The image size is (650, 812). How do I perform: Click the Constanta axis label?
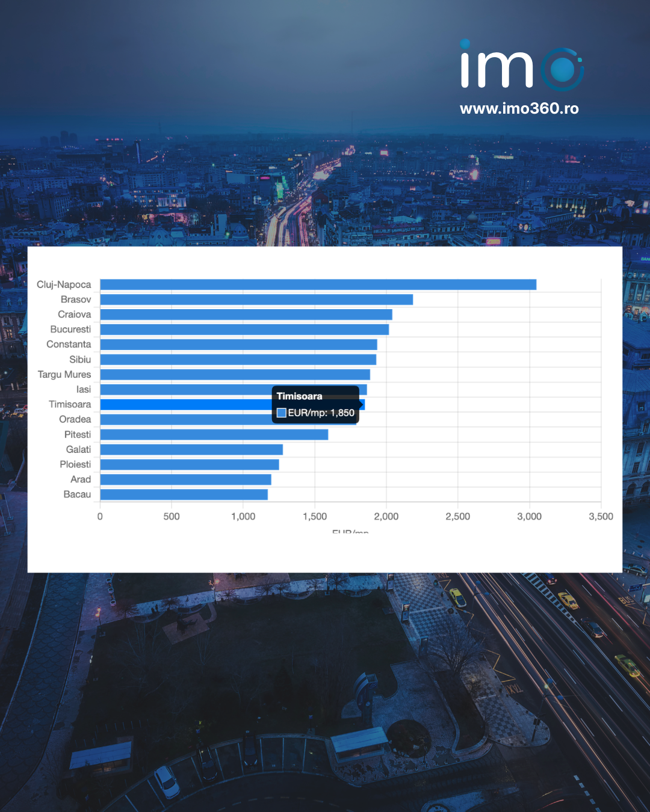click(69, 345)
